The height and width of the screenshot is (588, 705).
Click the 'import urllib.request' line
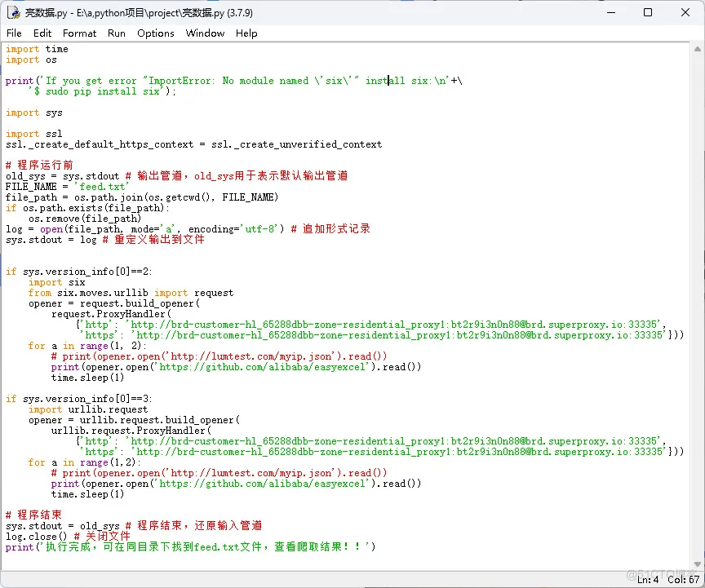88,409
